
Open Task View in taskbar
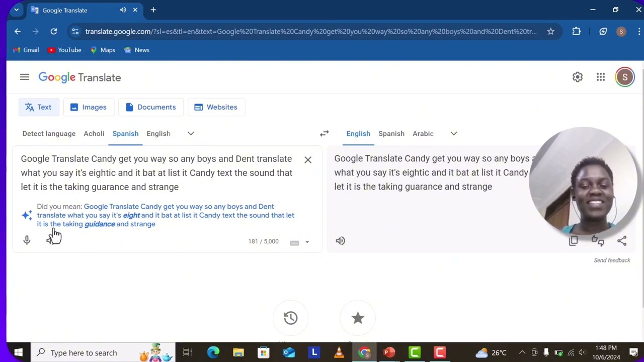click(x=187, y=352)
